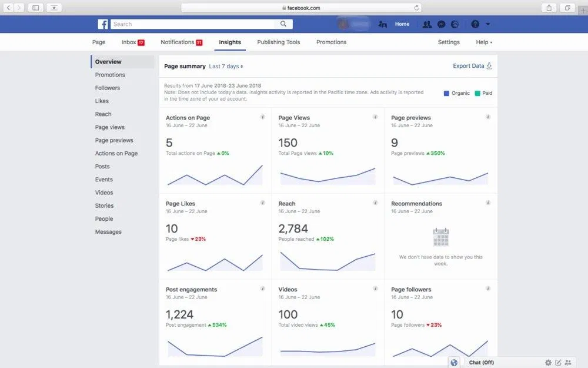
Task: Open the account settings arrow dropdown
Action: (x=489, y=24)
